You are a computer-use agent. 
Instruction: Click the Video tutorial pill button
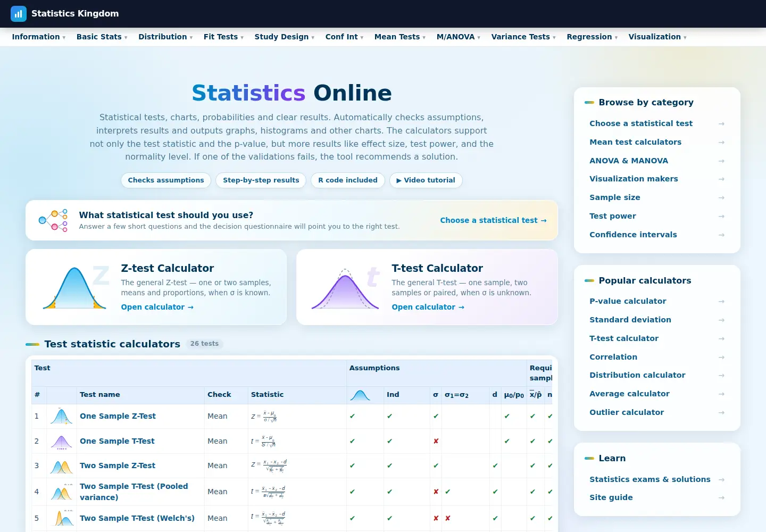(426, 180)
